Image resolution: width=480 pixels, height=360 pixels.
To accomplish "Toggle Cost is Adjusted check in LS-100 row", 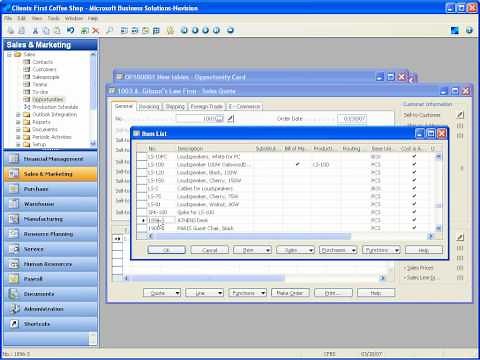I will pos(414,164).
